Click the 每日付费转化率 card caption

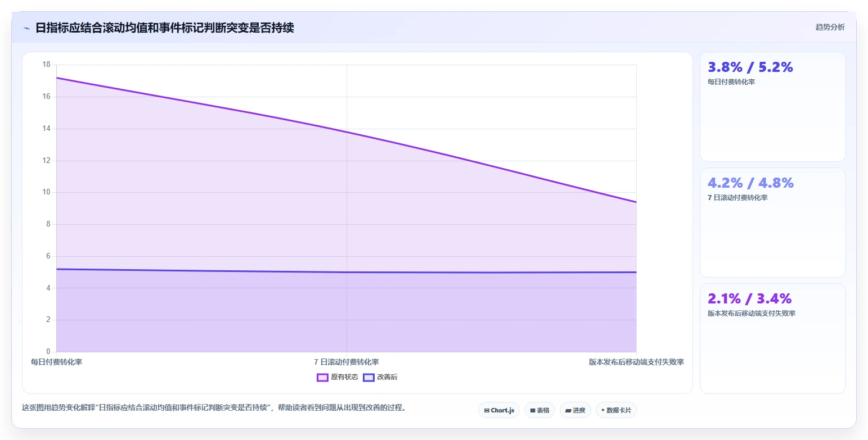[x=731, y=82]
